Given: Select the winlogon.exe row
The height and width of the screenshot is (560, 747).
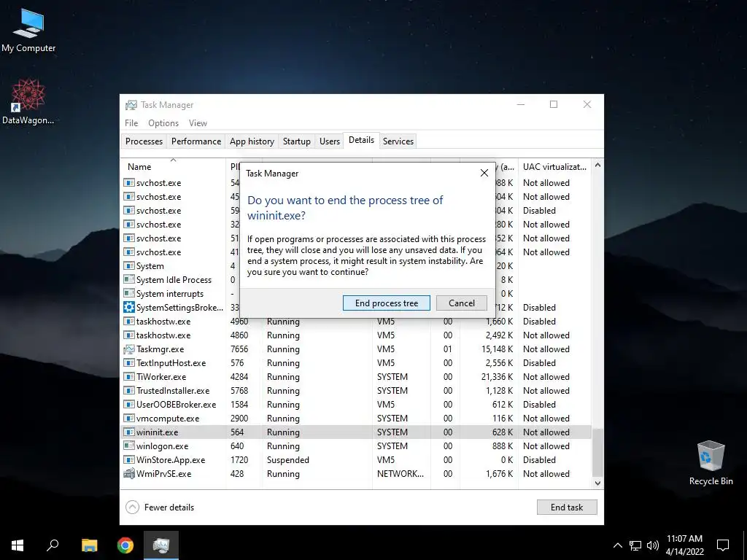Looking at the screenshot, I should click(356, 446).
